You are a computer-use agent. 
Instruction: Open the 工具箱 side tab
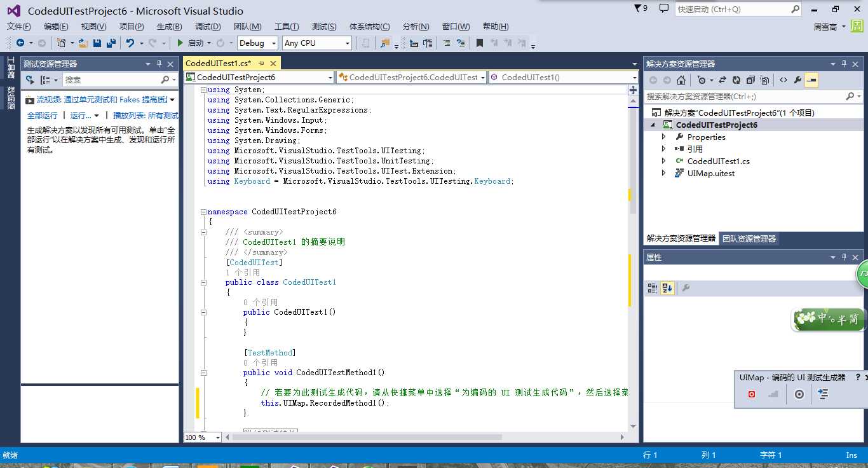pyautogui.click(x=11, y=68)
